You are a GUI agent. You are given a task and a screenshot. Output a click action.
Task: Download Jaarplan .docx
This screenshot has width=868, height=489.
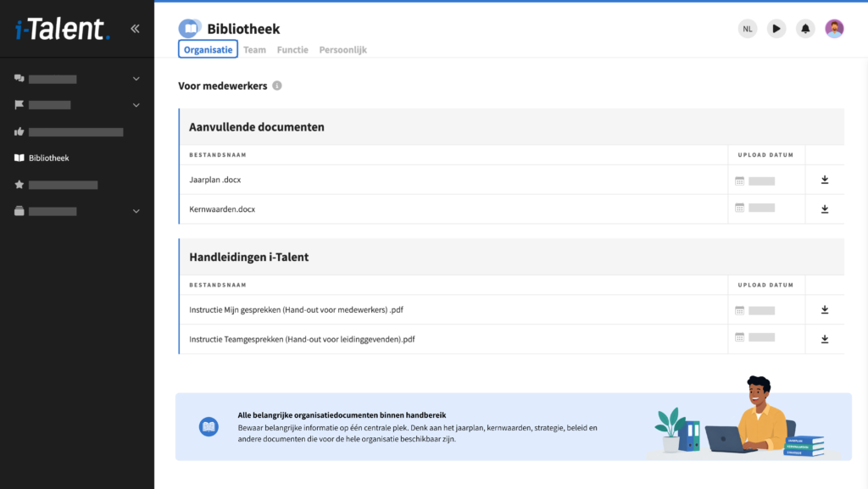tap(825, 180)
